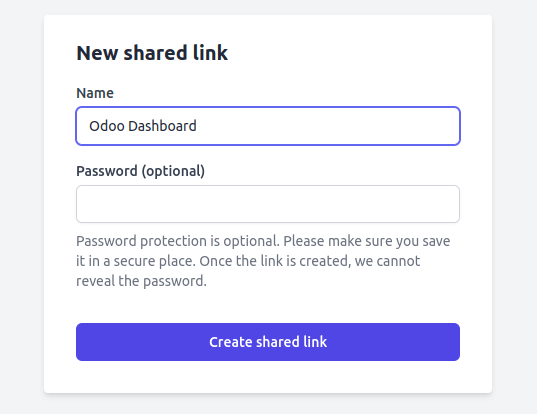Click the gray background outside the card
Viewport: 537px width, 414px height.
point(21,205)
